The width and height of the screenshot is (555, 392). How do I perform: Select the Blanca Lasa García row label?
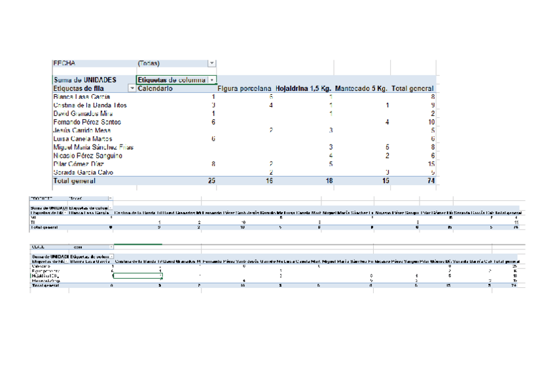81,97
